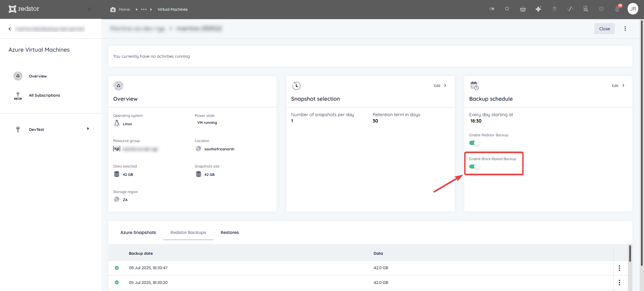Open the AI sparkle assistant icon
The width and height of the screenshot is (644, 291).
coord(538,9)
